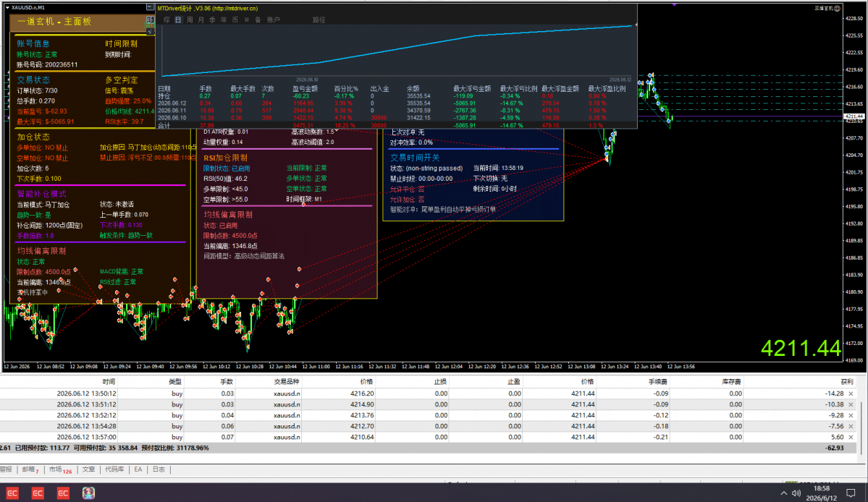Open the taskbar clock showing 18:58
868x502 pixels.
(822, 493)
